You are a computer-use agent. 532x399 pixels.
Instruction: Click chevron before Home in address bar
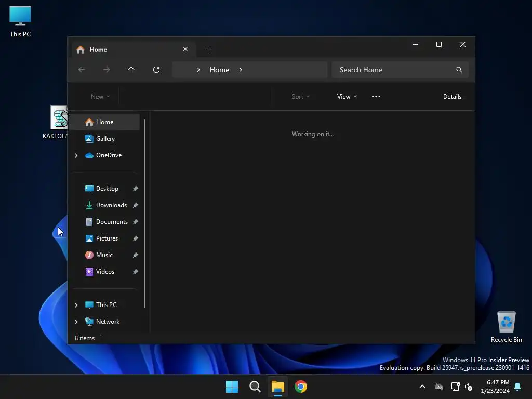pyautogui.click(x=198, y=70)
